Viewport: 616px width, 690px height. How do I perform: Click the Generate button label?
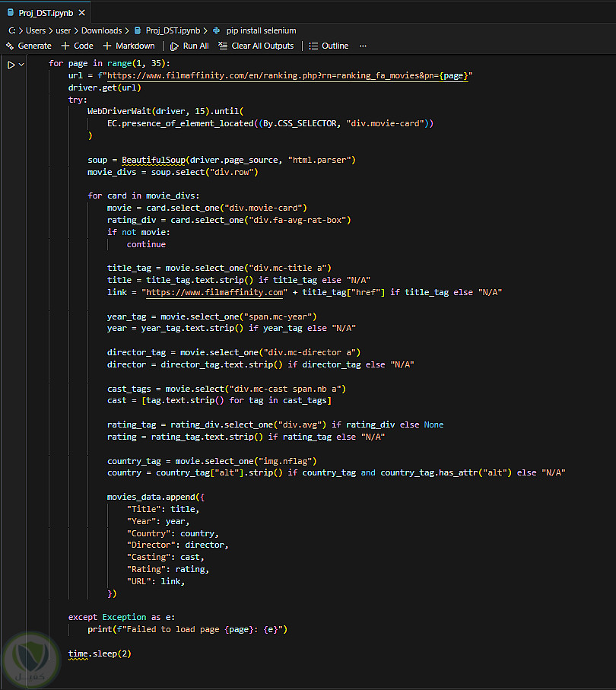point(35,46)
